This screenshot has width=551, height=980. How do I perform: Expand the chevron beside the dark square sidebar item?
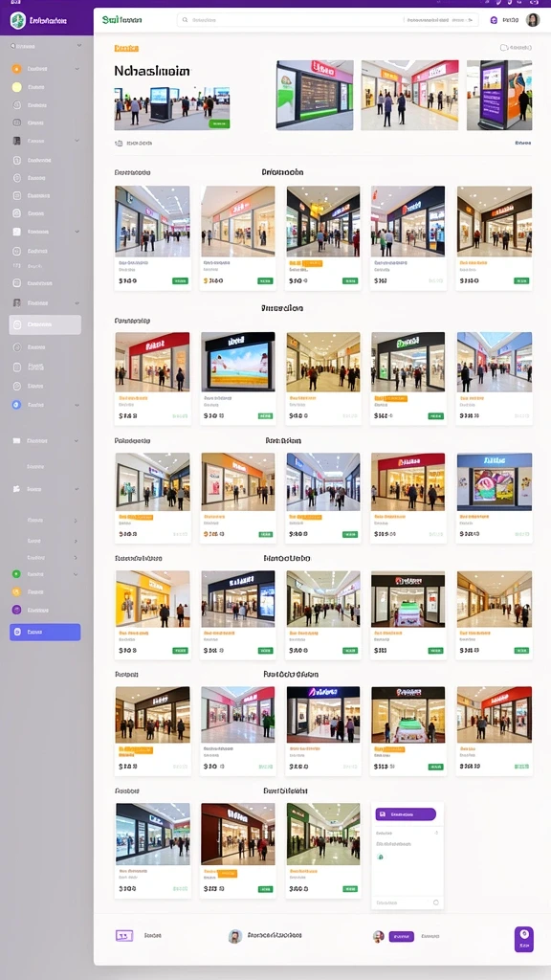77,142
